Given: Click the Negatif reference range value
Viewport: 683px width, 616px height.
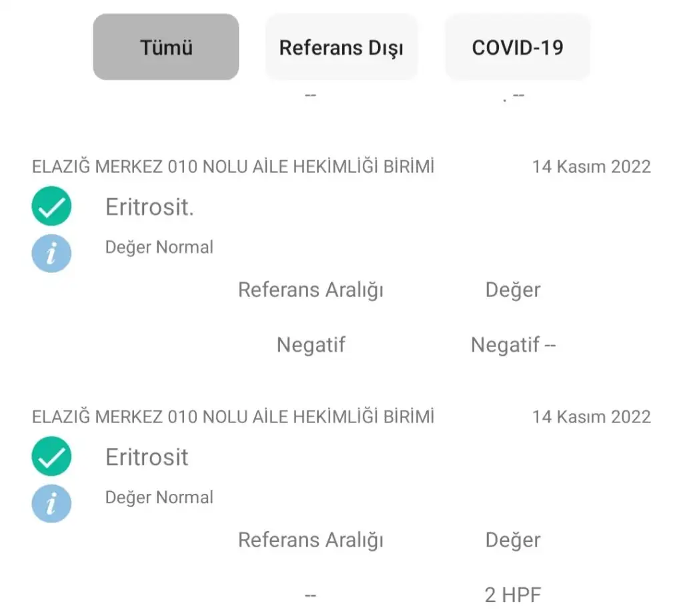Looking at the screenshot, I should 311,345.
